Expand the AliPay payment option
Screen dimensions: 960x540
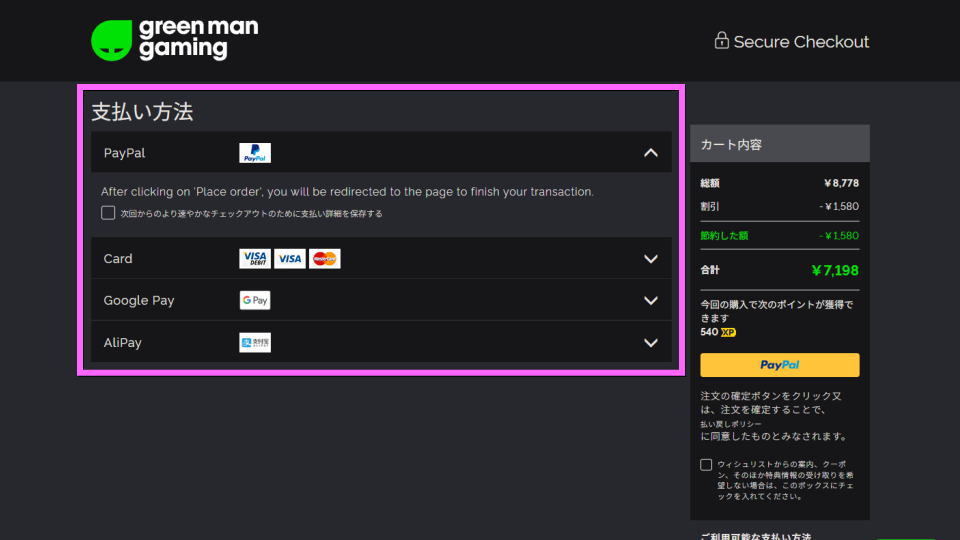(x=651, y=343)
